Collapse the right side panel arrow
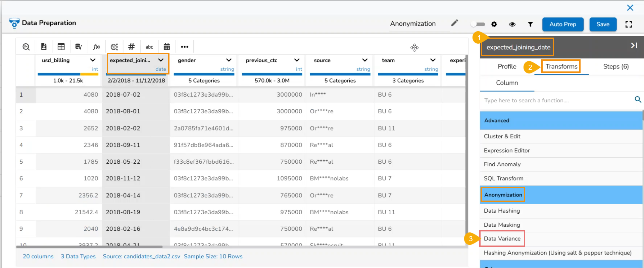The width and height of the screenshot is (644, 268). point(634,46)
